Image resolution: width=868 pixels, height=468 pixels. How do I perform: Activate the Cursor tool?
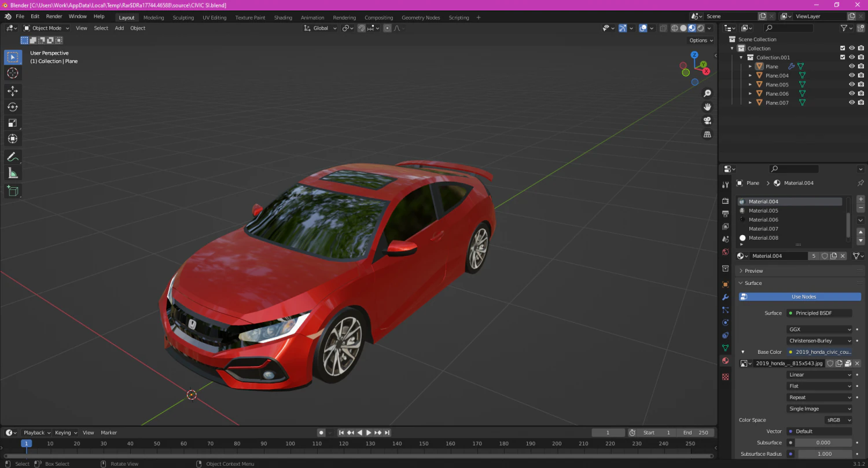tap(13, 73)
